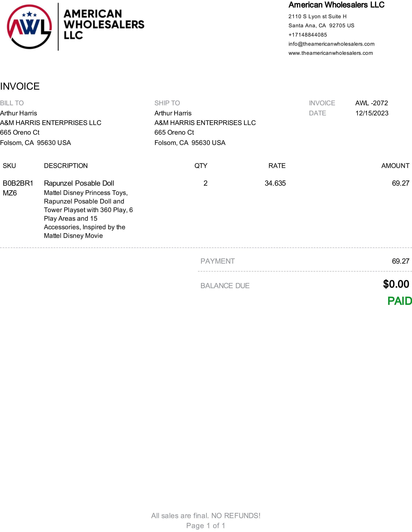This screenshot has height=532, width=412.
Task: Click the PAYMENT label
Action: tap(218, 261)
